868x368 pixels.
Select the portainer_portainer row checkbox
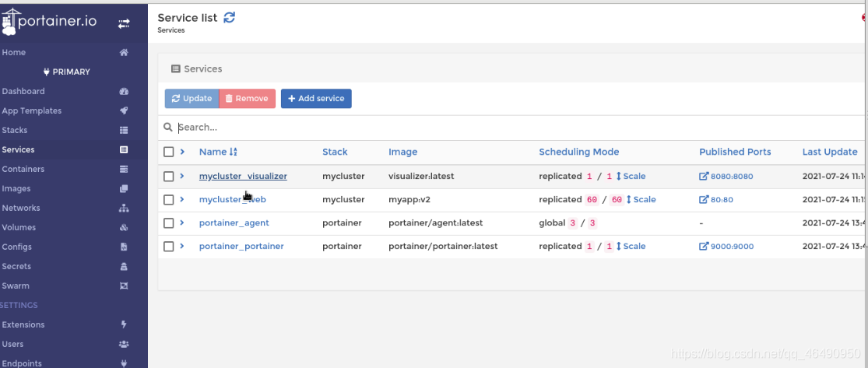[169, 247]
